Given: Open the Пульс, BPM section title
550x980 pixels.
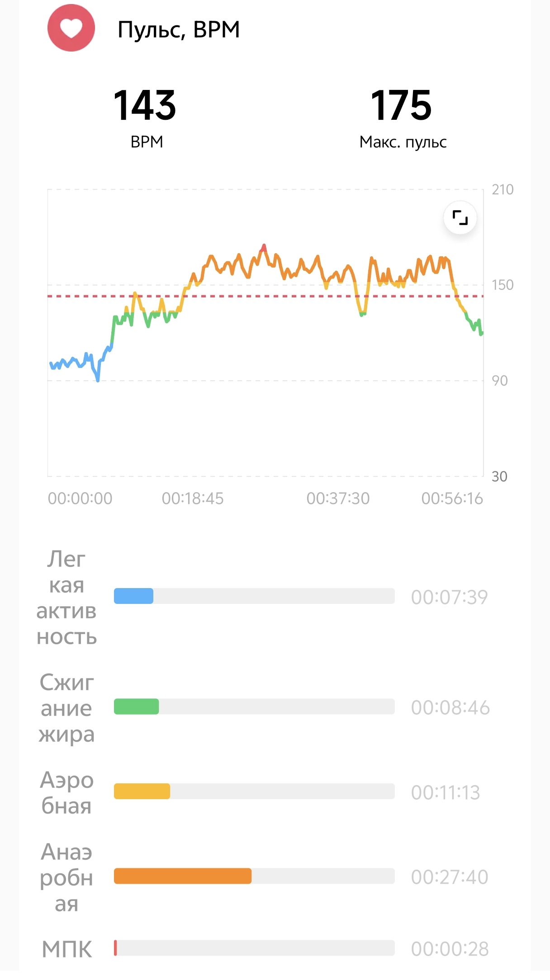Looking at the screenshot, I should pyautogui.click(x=179, y=30).
